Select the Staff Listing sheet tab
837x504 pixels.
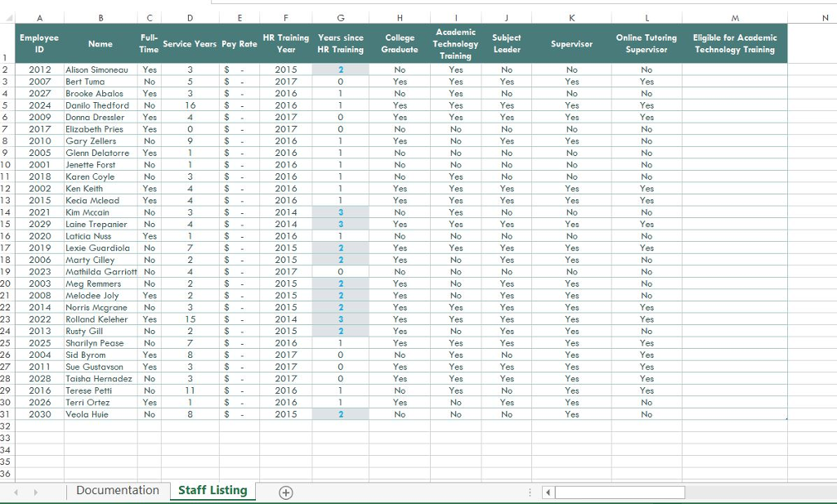tap(213, 491)
